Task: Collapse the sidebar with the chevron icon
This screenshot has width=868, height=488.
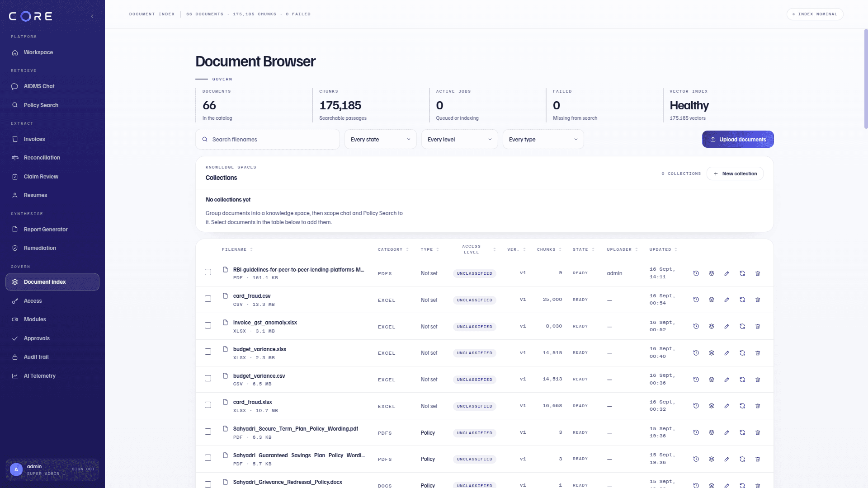Action: click(x=92, y=16)
